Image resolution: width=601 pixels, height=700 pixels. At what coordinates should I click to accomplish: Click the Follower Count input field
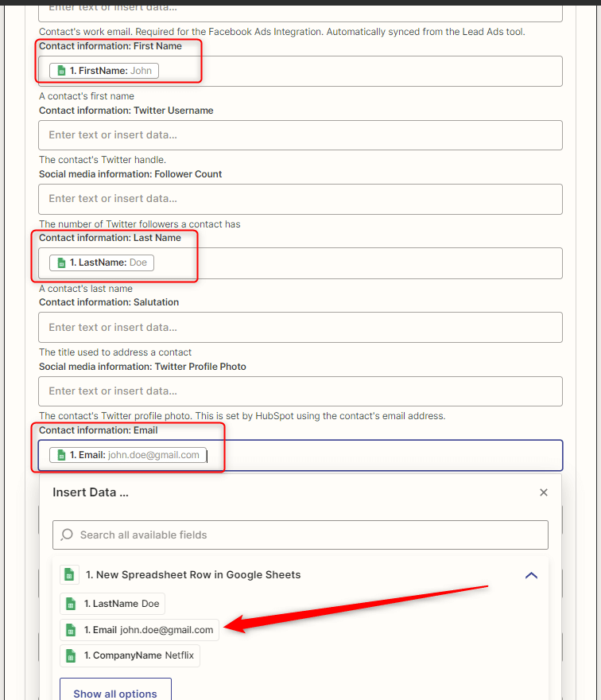coord(300,199)
